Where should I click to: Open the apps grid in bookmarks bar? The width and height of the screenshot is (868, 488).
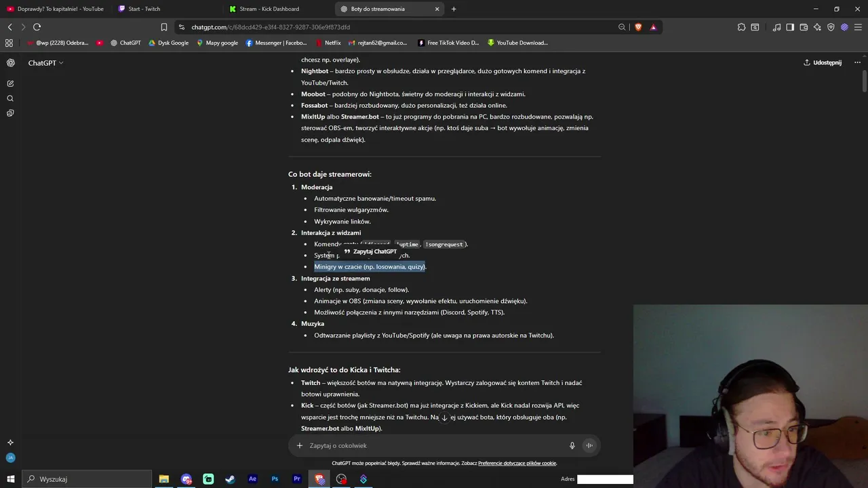pyautogui.click(x=9, y=43)
